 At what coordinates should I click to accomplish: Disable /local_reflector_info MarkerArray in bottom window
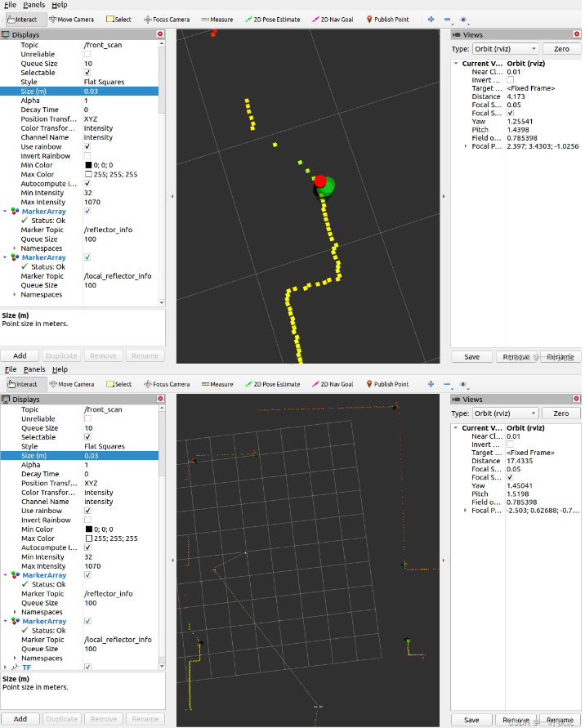pos(87,621)
